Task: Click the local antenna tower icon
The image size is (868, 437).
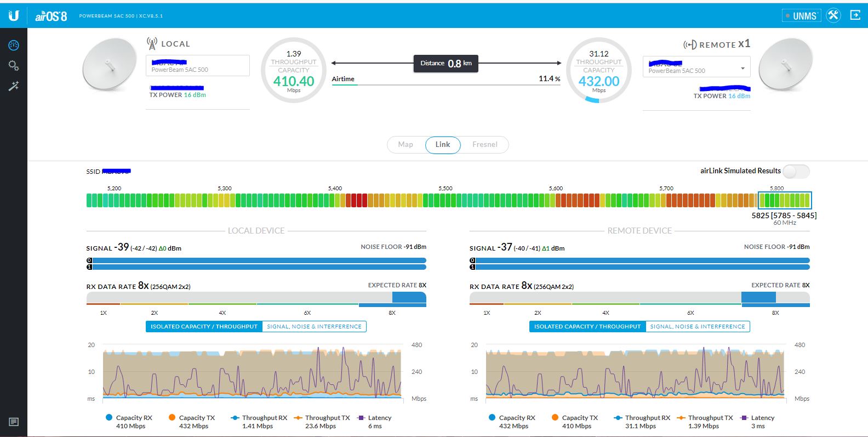Action: click(152, 43)
